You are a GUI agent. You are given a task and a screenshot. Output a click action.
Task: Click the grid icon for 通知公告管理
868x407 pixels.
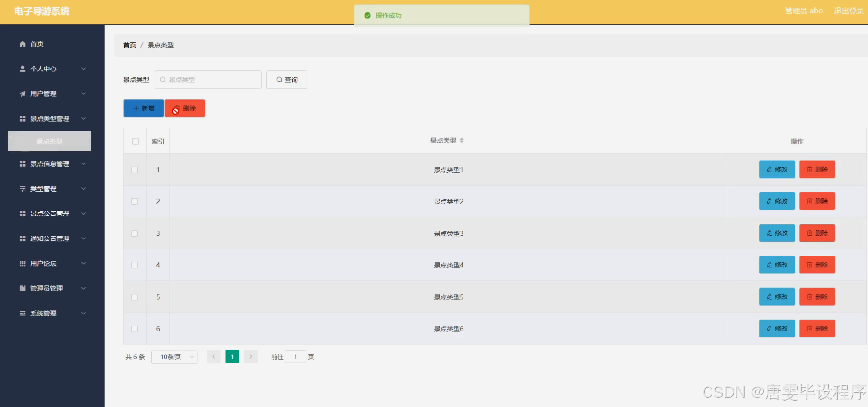(23, 238)
